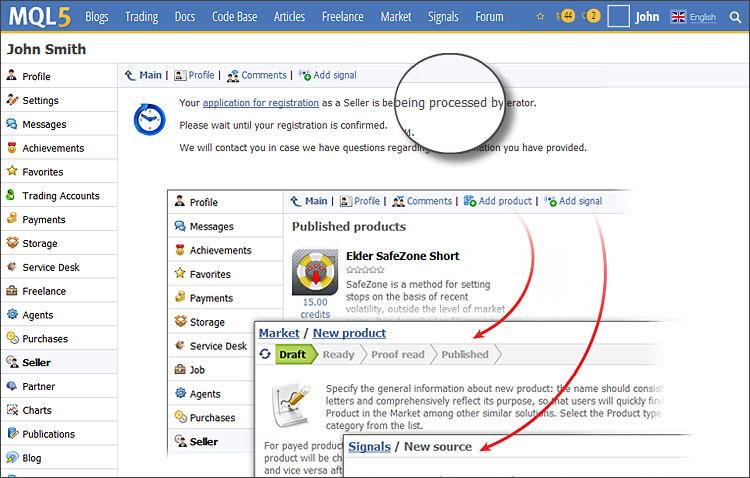The width and height of the screenshot is (750, 478).
Task: Click the 15.00 credits price link
Action: point(315,308)
